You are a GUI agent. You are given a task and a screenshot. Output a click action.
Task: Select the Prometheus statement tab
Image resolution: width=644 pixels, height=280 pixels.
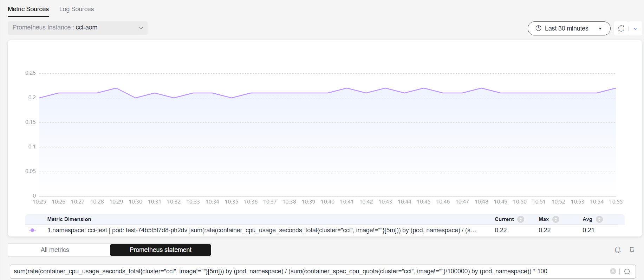(161, 250)
